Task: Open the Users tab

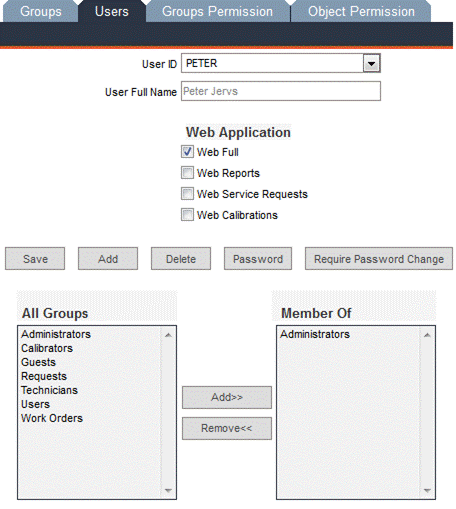Action: point(112,11)
